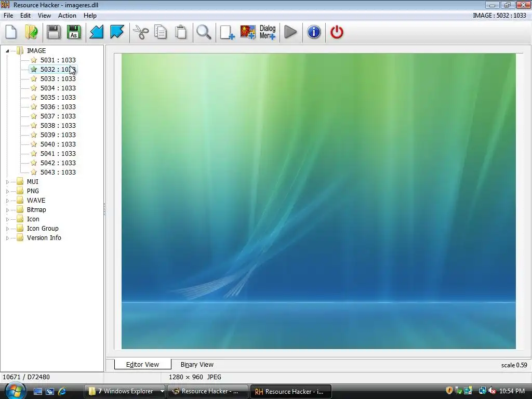Click the star icon of 5032 : 1033

point(34,69)
